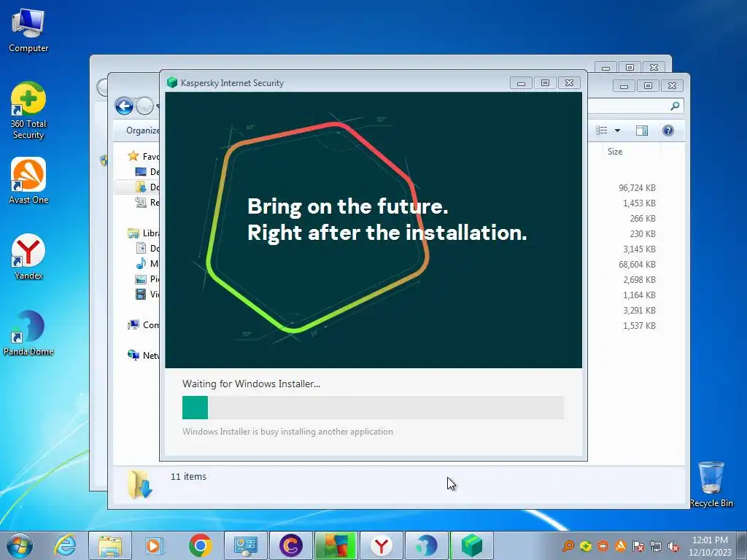Switch to the Kaspersky installer taskbar button
Screen dimensions: 747x560
coord(472,545)
